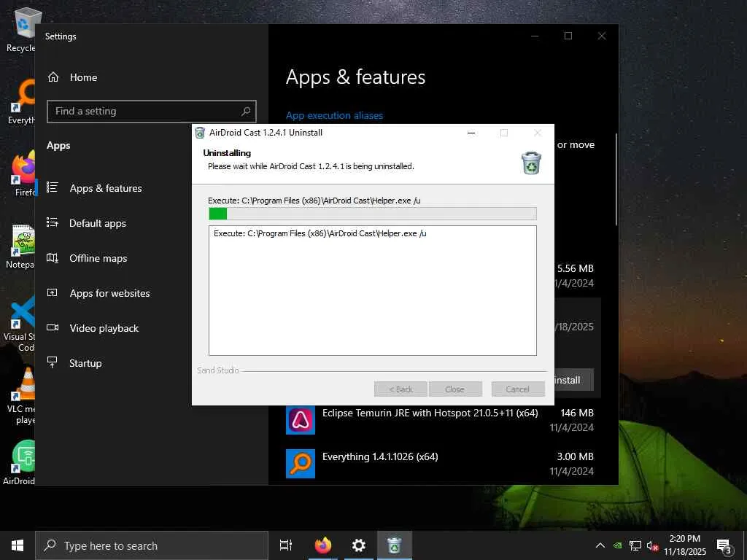Open Firefox from the taskbar
747x560 pixels.
(323, 545)
